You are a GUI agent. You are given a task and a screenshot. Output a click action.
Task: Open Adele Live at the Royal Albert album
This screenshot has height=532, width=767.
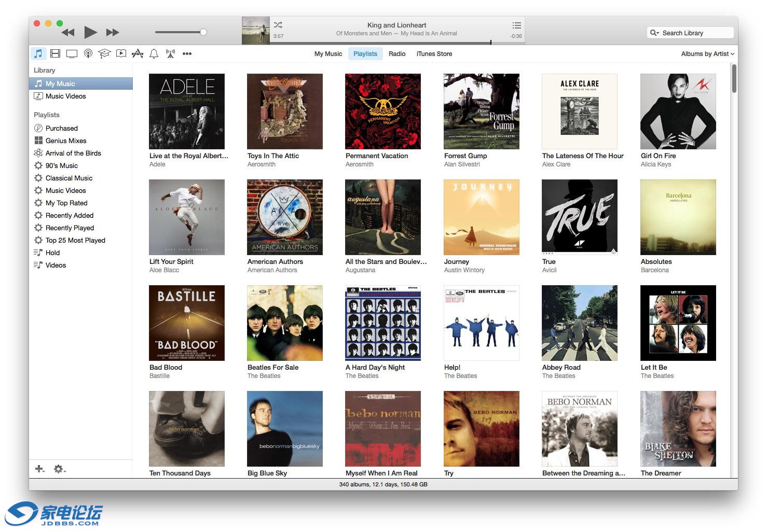[x=187, y=111]
